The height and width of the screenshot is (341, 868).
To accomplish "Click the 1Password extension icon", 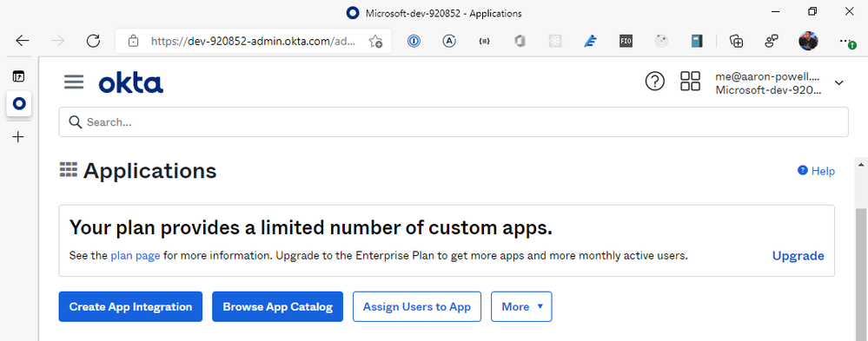I will pos(414,41).
